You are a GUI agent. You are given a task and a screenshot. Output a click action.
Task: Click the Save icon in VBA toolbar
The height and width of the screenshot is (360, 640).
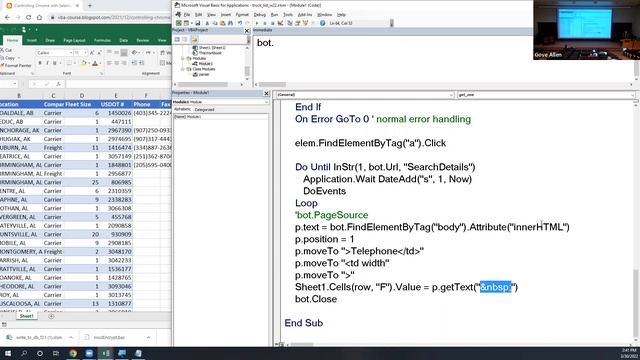pos(198,23)
